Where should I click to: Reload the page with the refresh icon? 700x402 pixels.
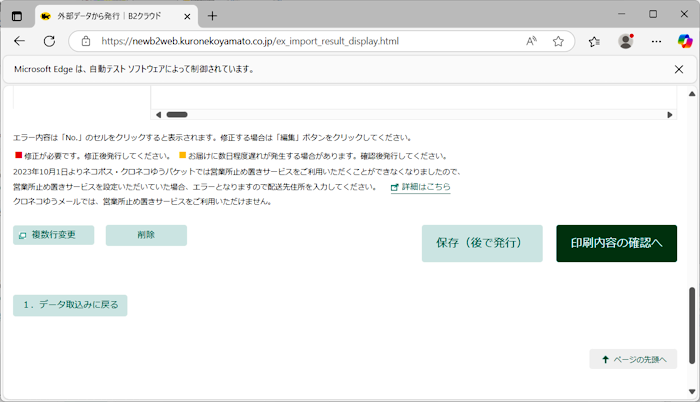point(49,41)
